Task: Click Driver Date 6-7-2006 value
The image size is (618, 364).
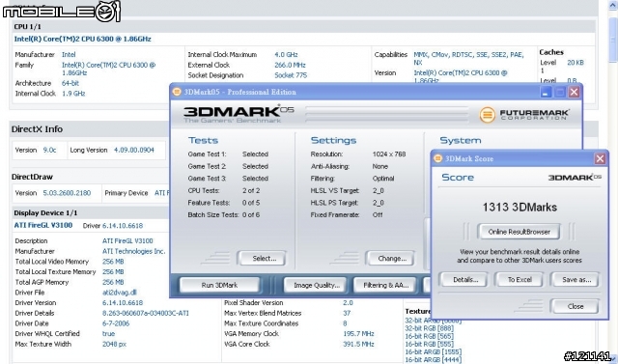Action: pos(116,323)
